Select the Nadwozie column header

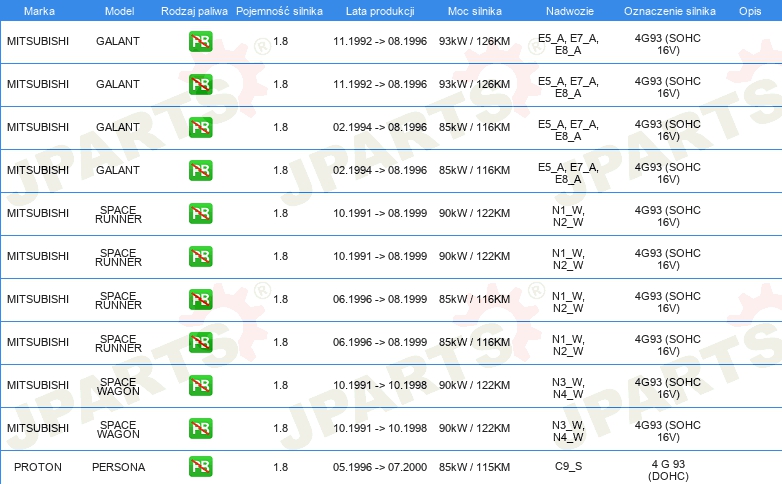pyautogui.click(x=570, y=11)
